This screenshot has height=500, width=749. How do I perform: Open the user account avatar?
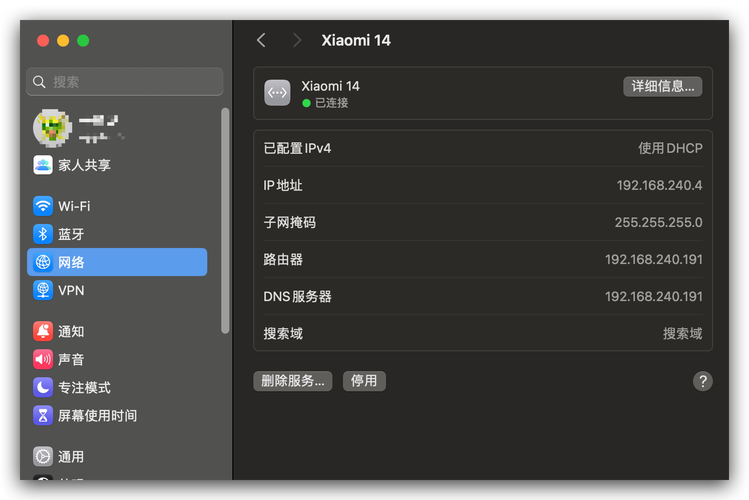point(52,128)
